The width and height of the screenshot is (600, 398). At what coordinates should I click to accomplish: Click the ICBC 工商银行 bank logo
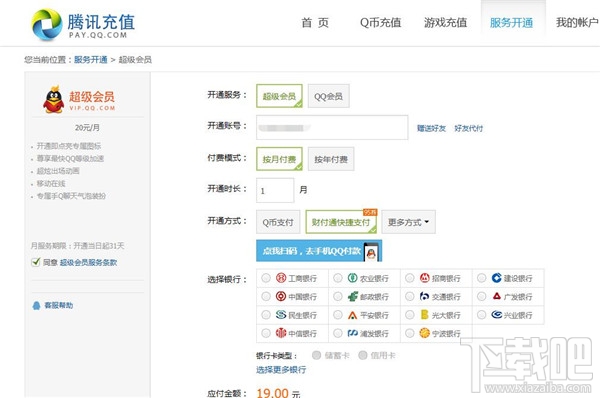tap(281, 278)
